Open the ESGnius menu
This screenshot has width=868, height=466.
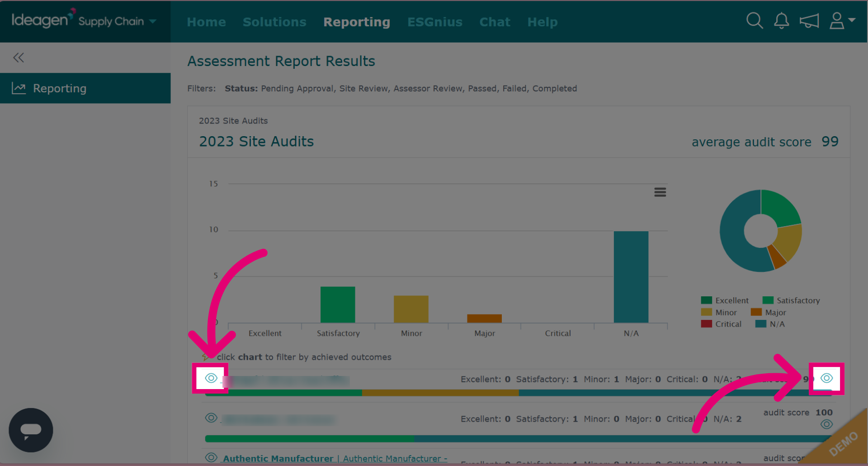pos(435,22)
